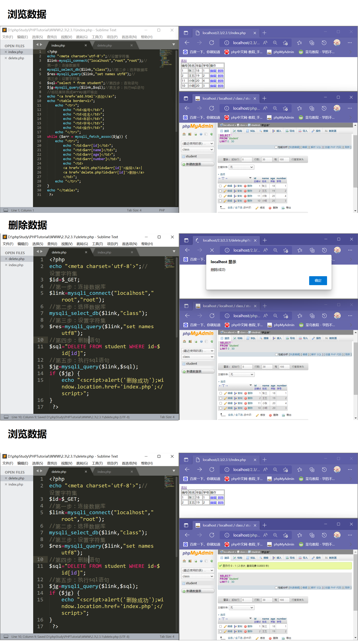The height and width of the screenshot is (644, 358).
Task: Stop loading the delete.php browser page
Action: (212, 250)
